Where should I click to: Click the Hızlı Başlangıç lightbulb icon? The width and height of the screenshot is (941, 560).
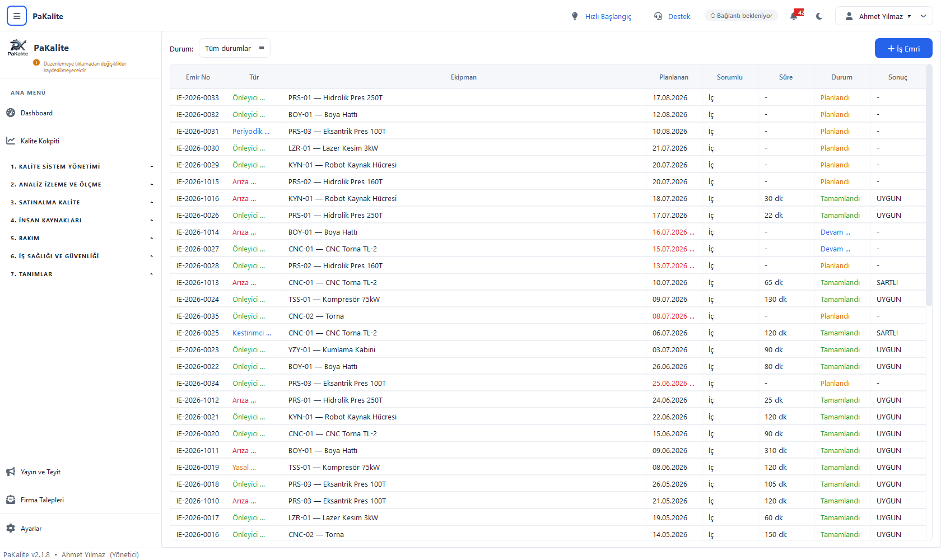pos(575,16)
